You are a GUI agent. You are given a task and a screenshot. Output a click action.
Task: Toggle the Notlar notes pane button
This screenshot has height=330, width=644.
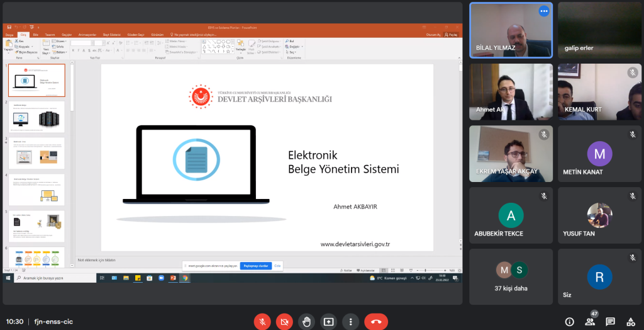click(x=347, y=270)
